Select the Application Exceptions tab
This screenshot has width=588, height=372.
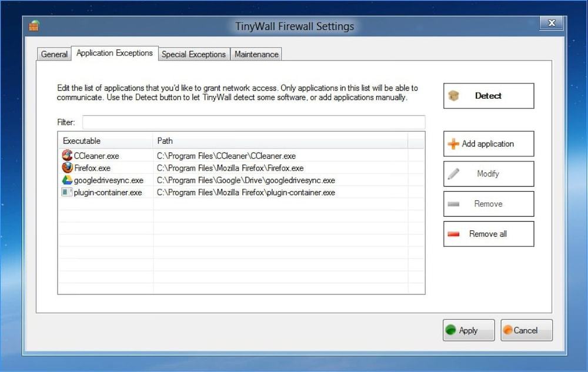coord(115,53)
